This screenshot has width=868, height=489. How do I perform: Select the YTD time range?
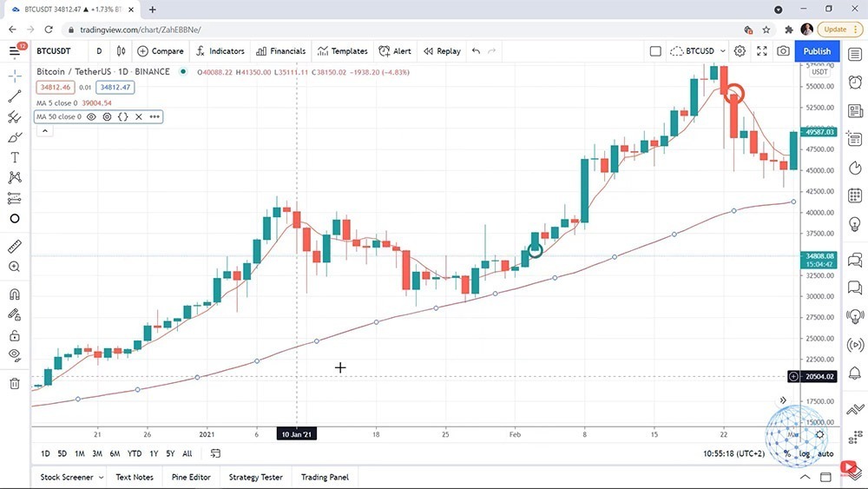pyautogui.click(x=135, y=453)
